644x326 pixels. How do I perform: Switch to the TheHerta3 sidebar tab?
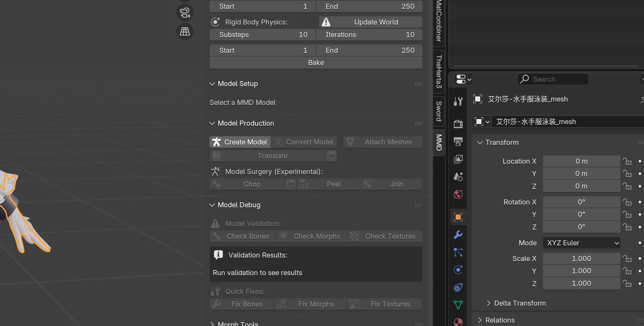tap(439, 72)
